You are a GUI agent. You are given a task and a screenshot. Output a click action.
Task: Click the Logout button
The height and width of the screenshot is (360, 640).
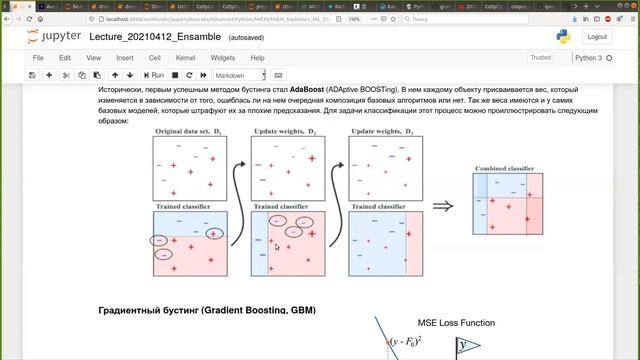[597, 37]
